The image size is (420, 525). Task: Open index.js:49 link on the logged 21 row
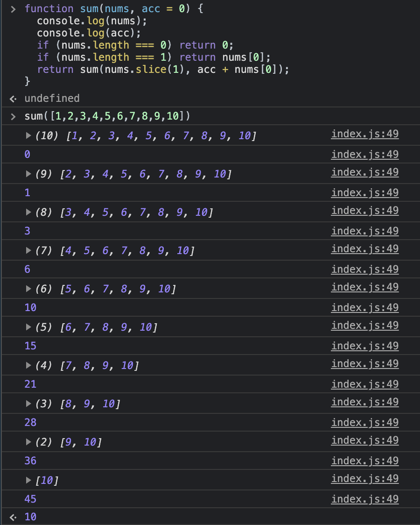tap(365, 384)
